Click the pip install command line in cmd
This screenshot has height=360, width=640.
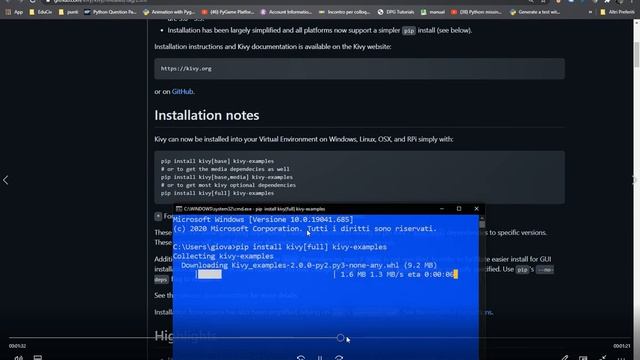click(x=280, y=247)
